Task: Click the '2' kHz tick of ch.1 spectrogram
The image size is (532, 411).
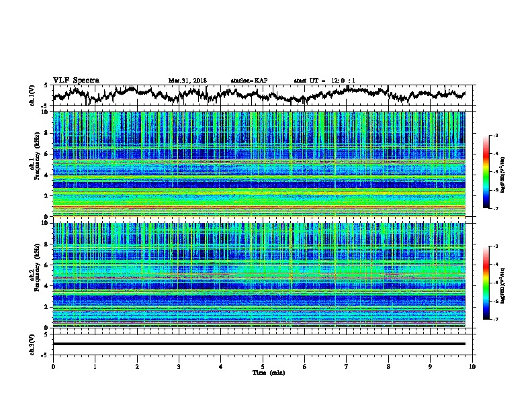Action: [x=48, y=196]
